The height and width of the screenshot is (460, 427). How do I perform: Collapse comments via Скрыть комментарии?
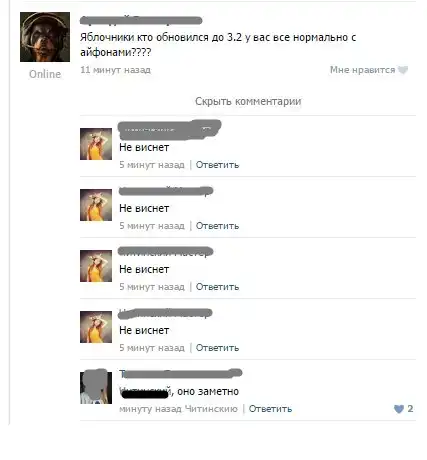pos(248,101)
